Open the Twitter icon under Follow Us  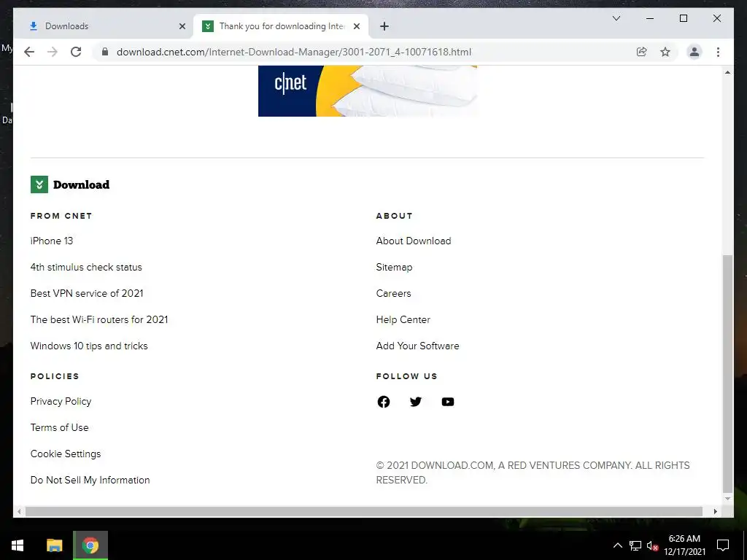[415, 402]
